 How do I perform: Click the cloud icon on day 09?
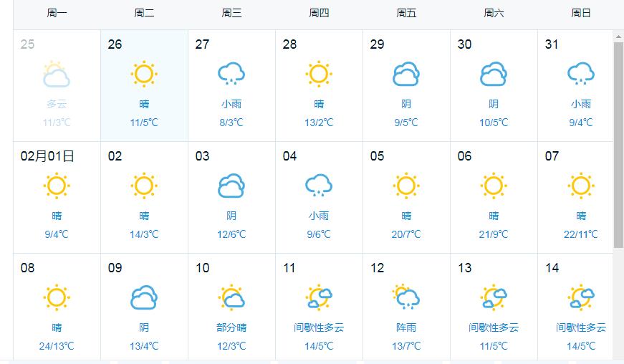tap(144, 297)
